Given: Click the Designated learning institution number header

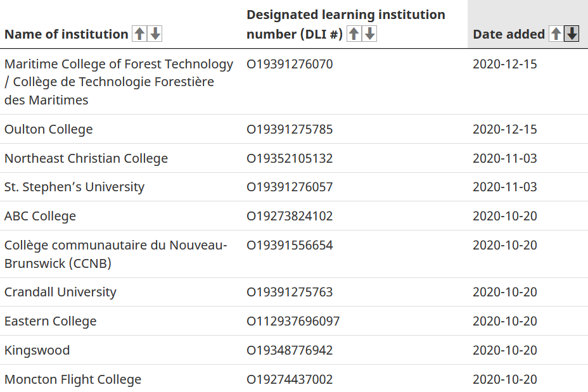Looking at the screenshot, I should [x=345, y=15].
